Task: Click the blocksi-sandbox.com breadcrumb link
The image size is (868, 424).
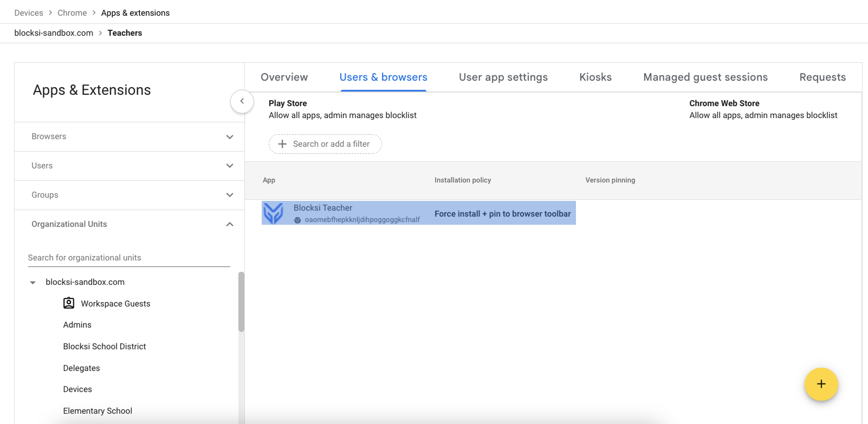Action: (54, 33)
